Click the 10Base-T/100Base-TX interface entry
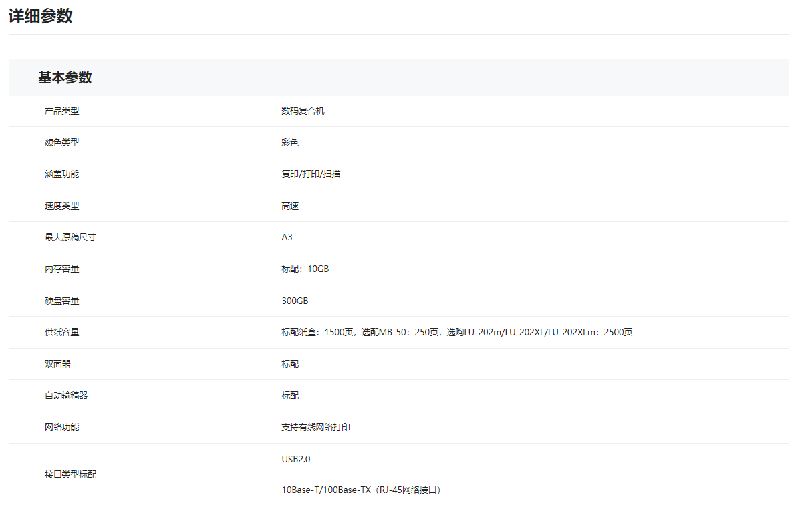Viewport: 812px width, 505px height. pos(361,490)
